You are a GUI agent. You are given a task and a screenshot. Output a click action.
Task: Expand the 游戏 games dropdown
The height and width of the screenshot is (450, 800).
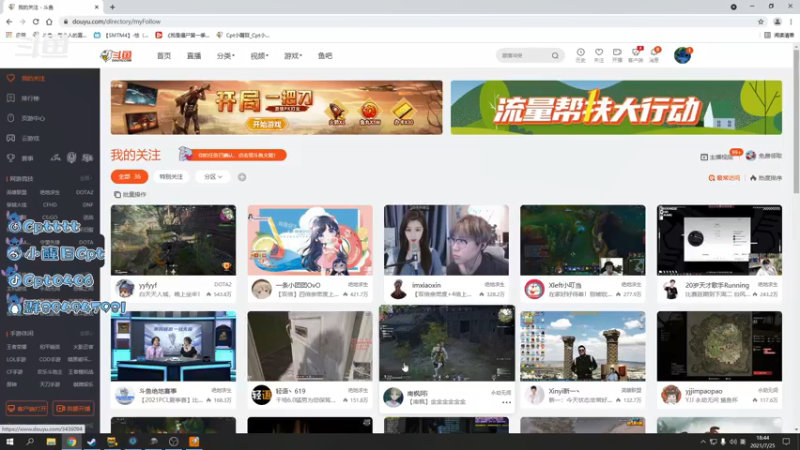point(293,56)
